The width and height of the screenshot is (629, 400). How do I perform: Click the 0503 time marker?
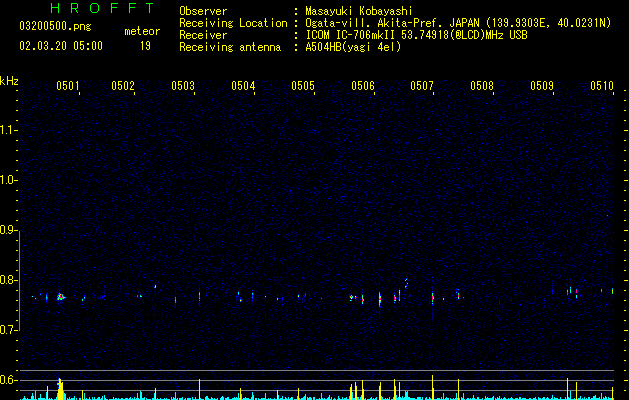click(x=183, y=86)
